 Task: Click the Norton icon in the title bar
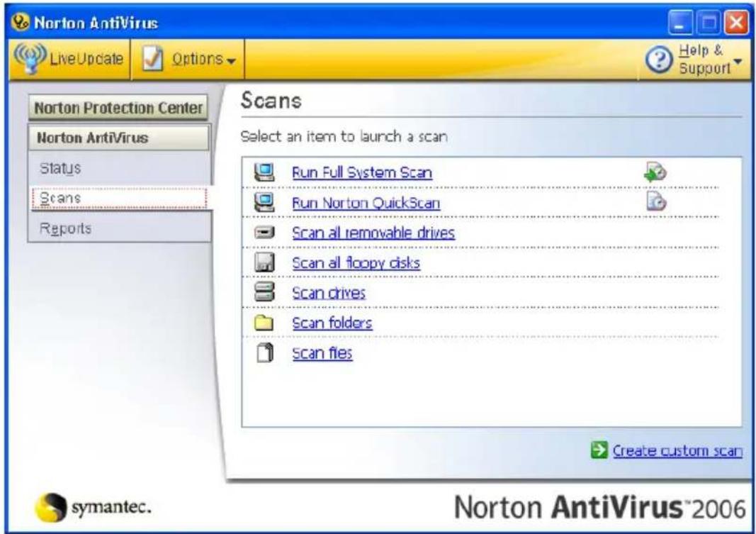(x=21, y=22)
